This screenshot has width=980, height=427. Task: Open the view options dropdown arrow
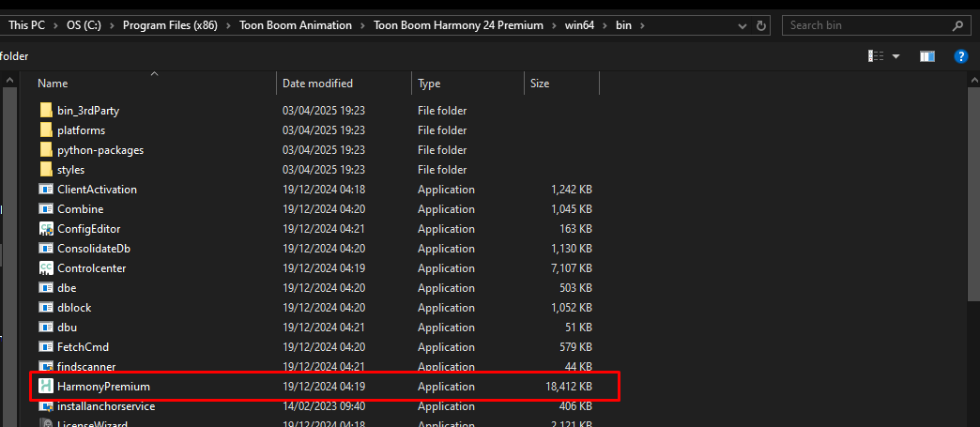pyautogui.click(x=896, y=56)
